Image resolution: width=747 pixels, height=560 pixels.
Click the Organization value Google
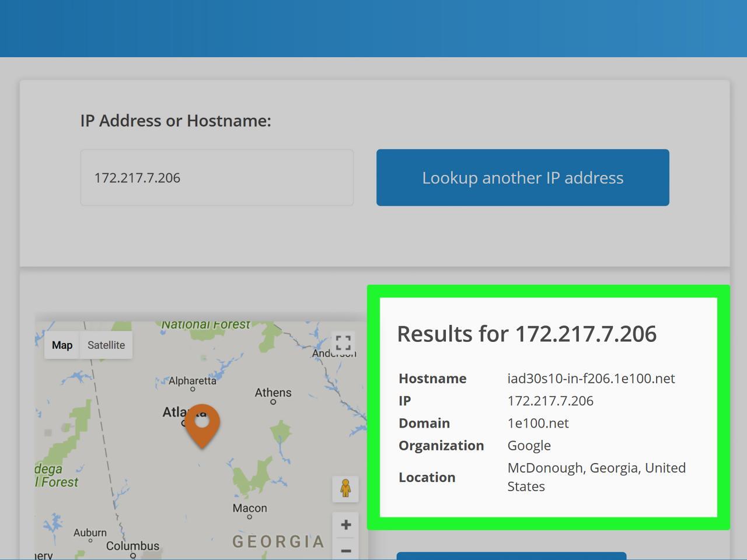click(529, 446)
